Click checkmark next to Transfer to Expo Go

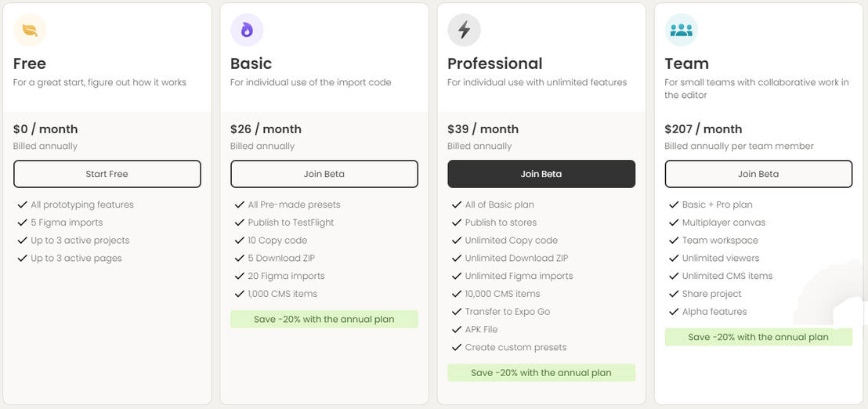pos(457,312)
